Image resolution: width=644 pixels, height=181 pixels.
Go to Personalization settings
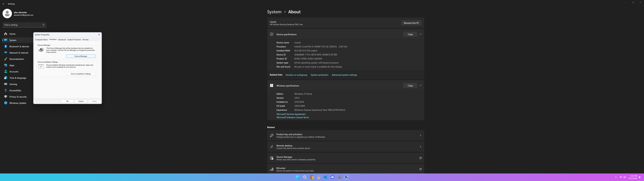click(16, 59)
